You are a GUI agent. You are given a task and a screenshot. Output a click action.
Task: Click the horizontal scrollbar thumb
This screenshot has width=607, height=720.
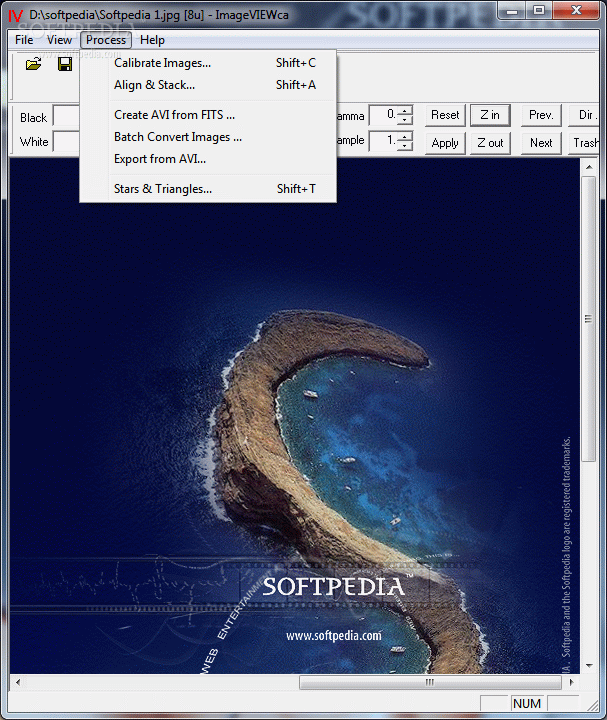click(x=430, y=682)
